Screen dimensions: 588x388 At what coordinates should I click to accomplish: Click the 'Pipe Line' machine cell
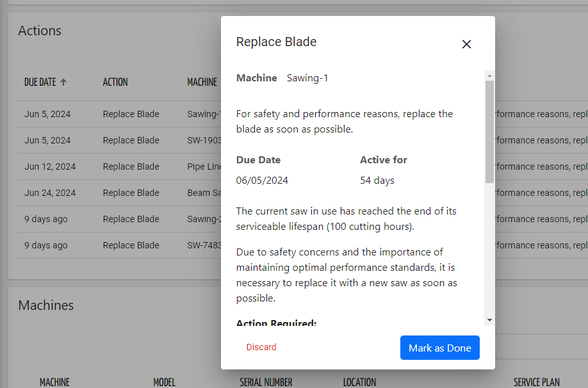click(x=204, y=166)
